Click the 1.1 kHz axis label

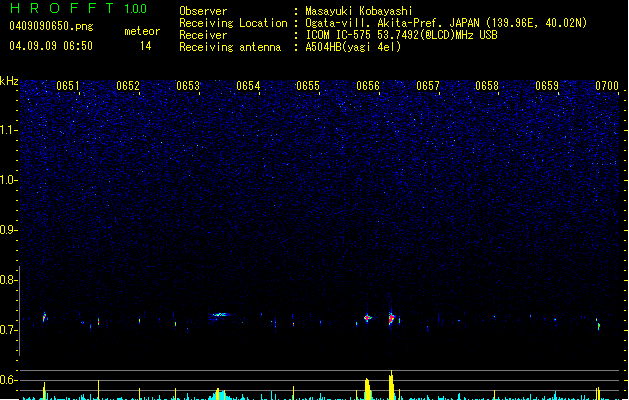pyautogui.click(x=9, y=130)
